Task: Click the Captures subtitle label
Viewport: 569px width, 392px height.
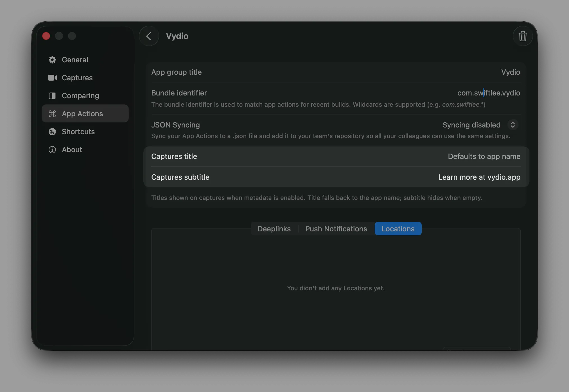Action: click(180, 177)
